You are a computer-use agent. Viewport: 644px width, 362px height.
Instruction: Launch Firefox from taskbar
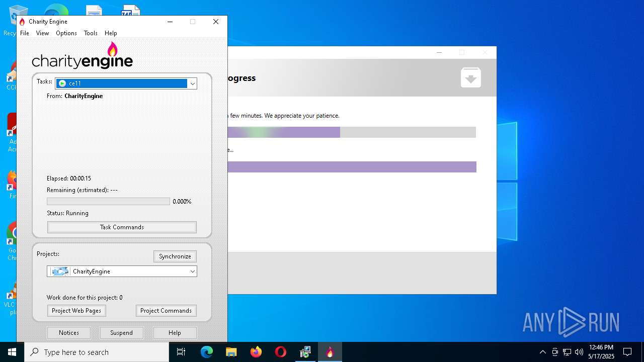pyautogui.click(x=256, y=352)
